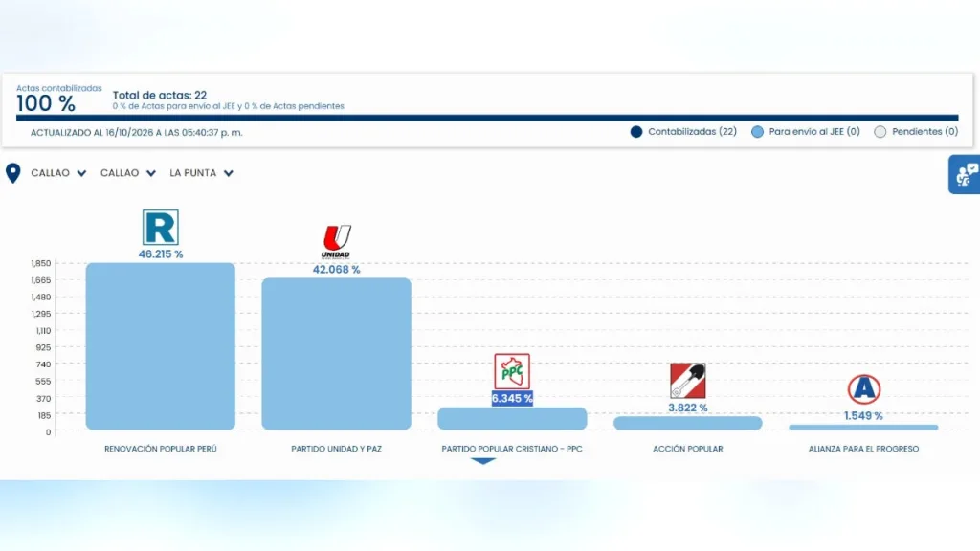Click the Renovación Popular party logo
The image size is (980, 551).
pyautogui.click(x=161, y=228)
